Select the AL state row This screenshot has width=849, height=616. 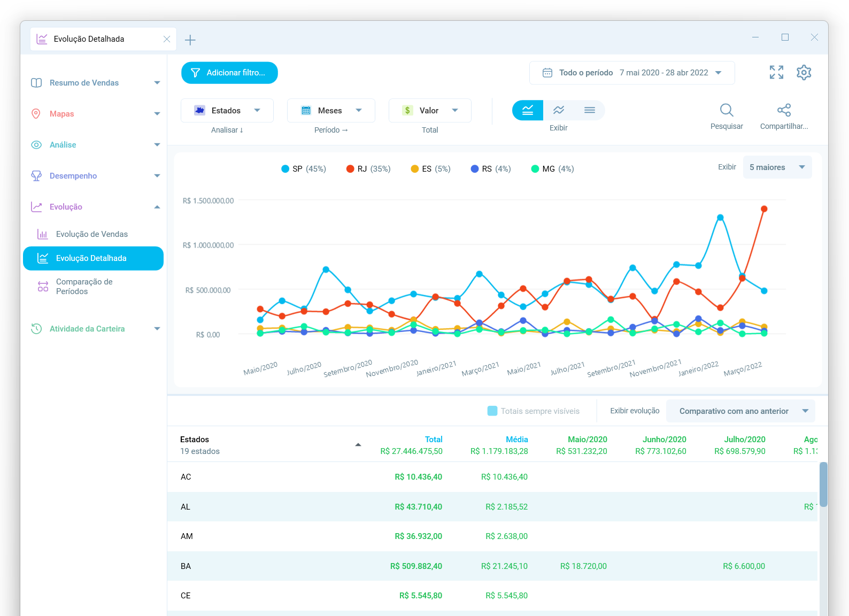492,507
